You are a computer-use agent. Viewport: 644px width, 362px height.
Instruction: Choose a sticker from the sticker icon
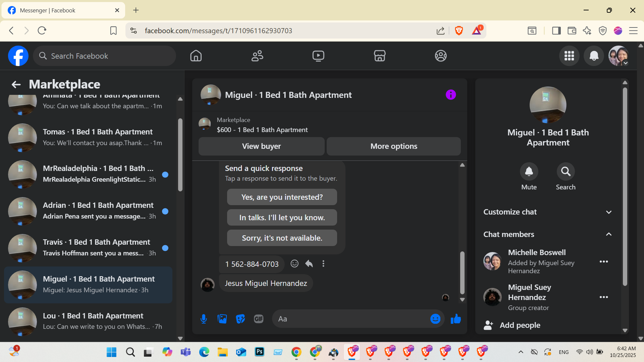point(240,319)
